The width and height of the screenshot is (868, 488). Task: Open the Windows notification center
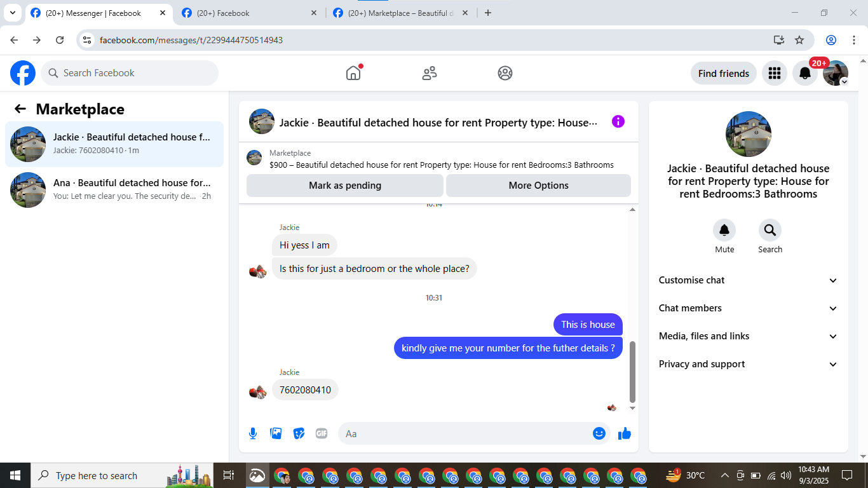847,475
